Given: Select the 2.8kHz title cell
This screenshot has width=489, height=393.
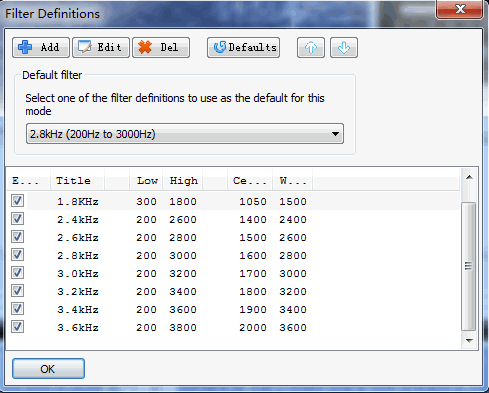Looking at the screenshot, I should tap(78, 256).
